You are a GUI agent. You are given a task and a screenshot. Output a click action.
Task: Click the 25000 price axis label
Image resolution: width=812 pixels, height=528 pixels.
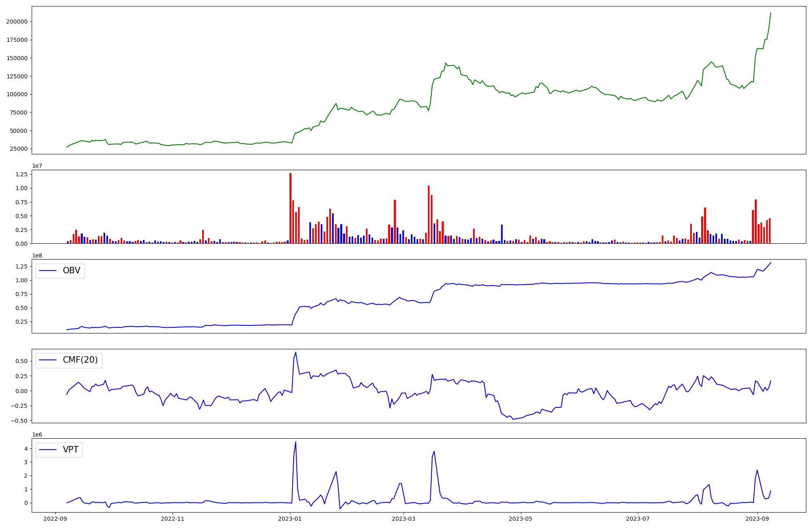click(x=18, y=149)
